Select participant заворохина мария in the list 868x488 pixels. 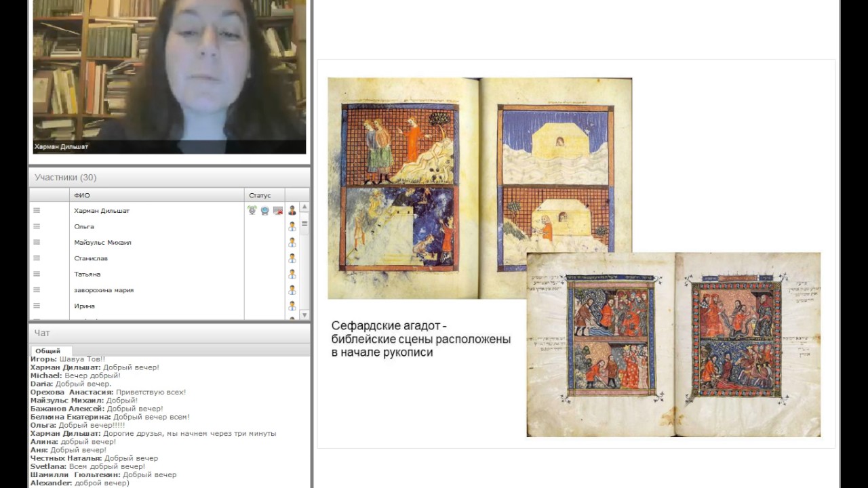click(x=104, y=290)
